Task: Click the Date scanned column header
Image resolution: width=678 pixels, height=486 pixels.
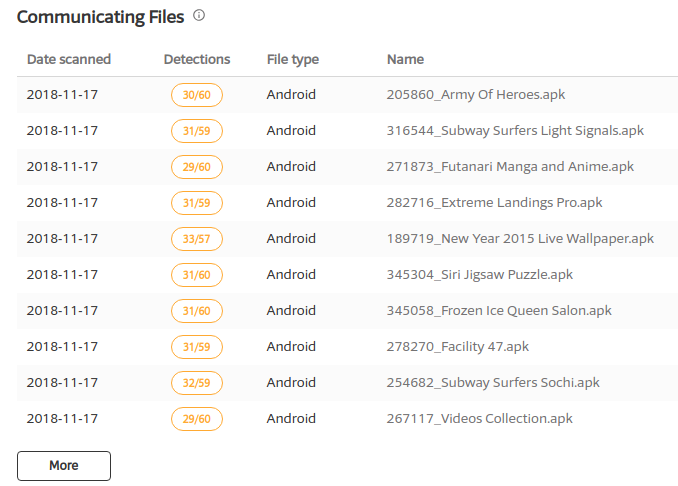Action: pyautogui.click(x=69, y=59)
